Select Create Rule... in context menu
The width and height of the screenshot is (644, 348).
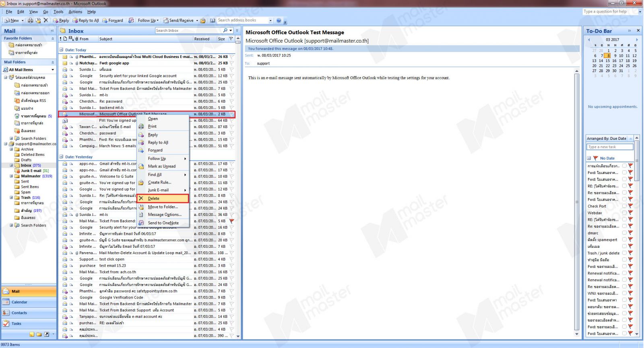[159, 182]
